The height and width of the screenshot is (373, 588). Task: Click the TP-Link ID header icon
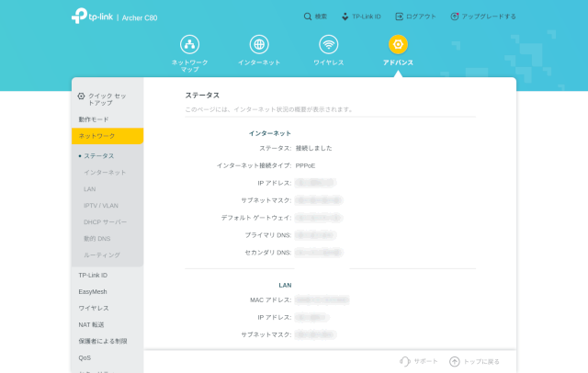[x=345, y=17]
